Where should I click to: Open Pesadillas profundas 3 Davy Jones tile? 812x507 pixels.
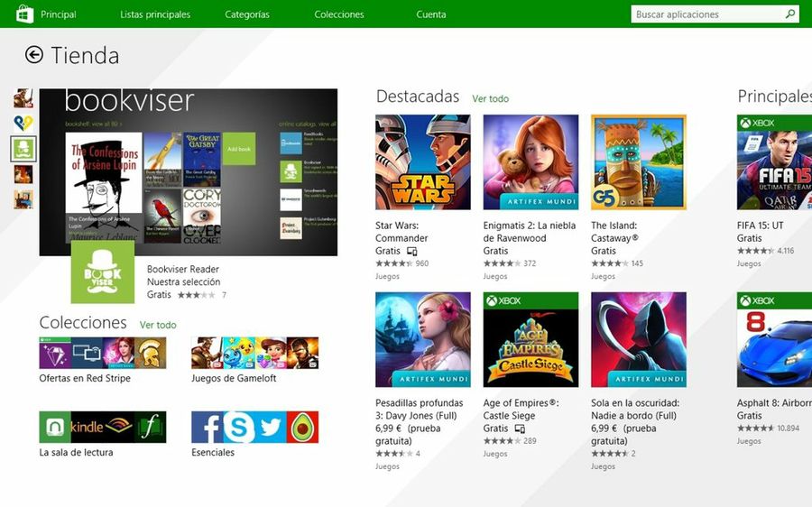pyautogui.click(x=422, y=339)
